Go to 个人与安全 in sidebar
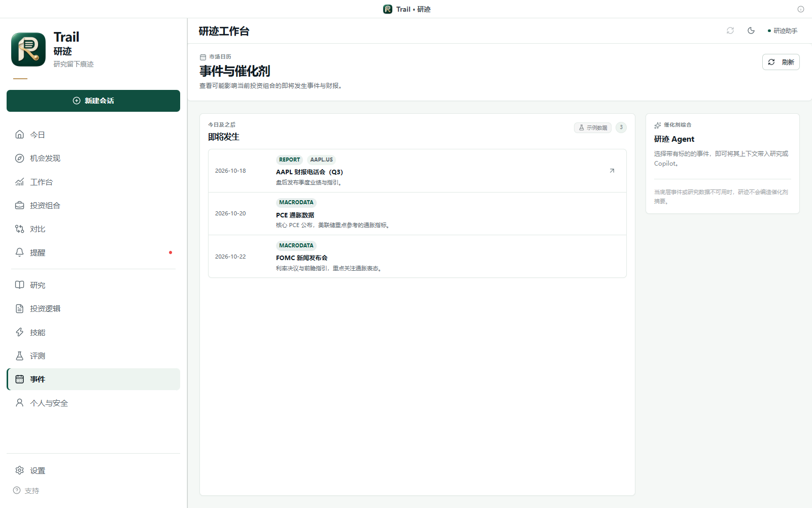This screenshot has height=508, width=812. (x=93, y=403)
